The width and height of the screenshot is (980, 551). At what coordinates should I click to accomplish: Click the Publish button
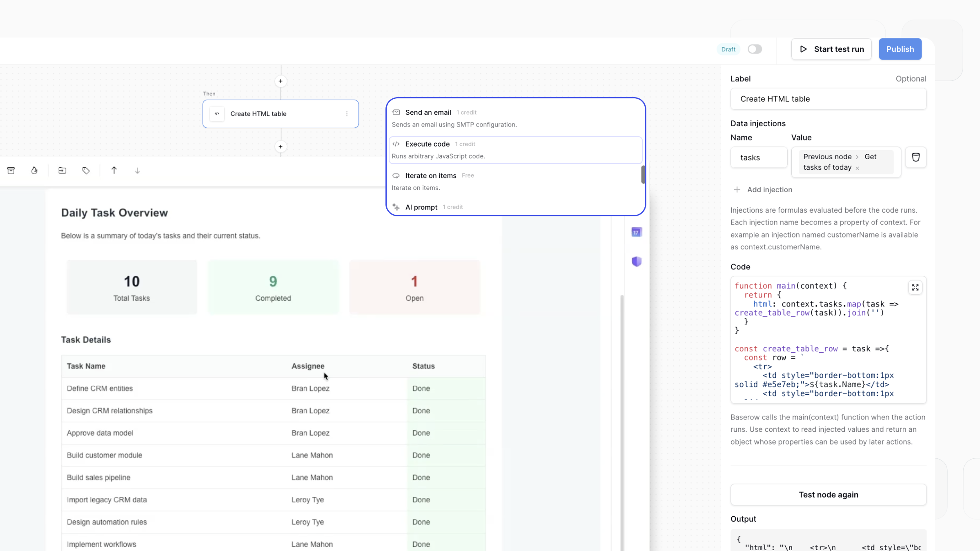[900, 49]
